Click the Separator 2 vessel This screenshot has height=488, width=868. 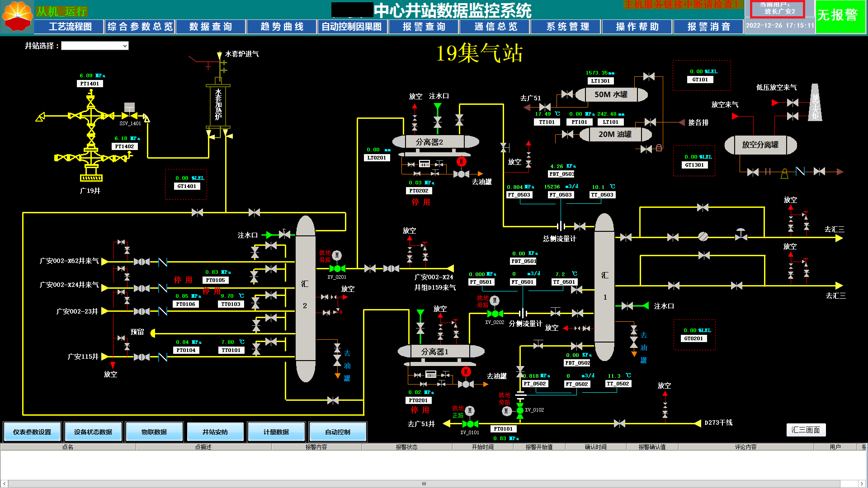[435, 142]
